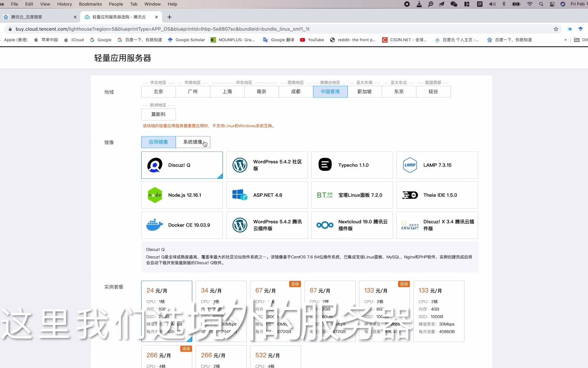Choose the Theia IDE 1.5.0 image
Image resolution: width=588 pixels, height=368 pixels.
tap(437, 195)
